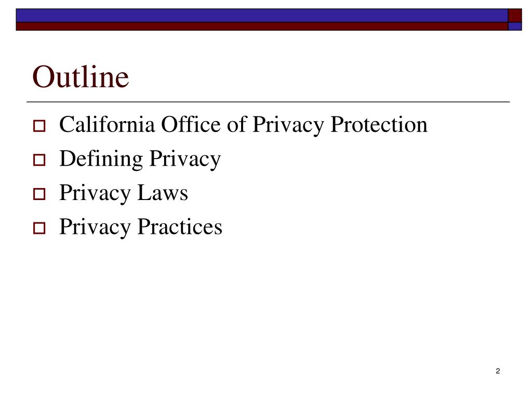
Task: Click the word "Protection" in the first bullet
Action: pos(379,124)
